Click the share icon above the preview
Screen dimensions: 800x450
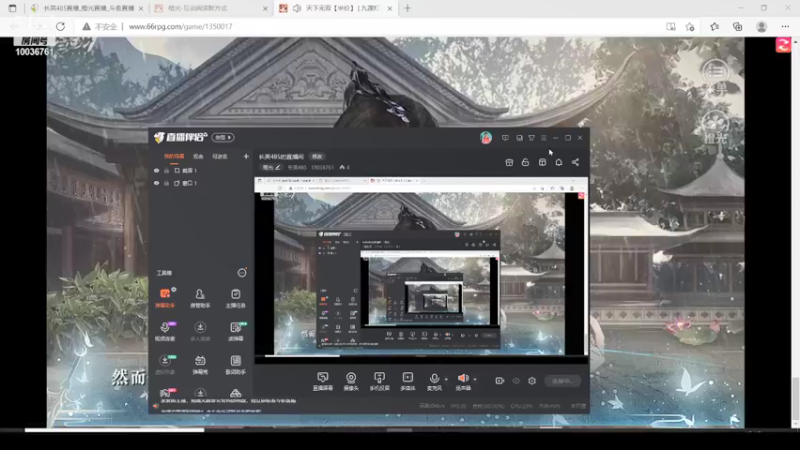click(576, 162)
